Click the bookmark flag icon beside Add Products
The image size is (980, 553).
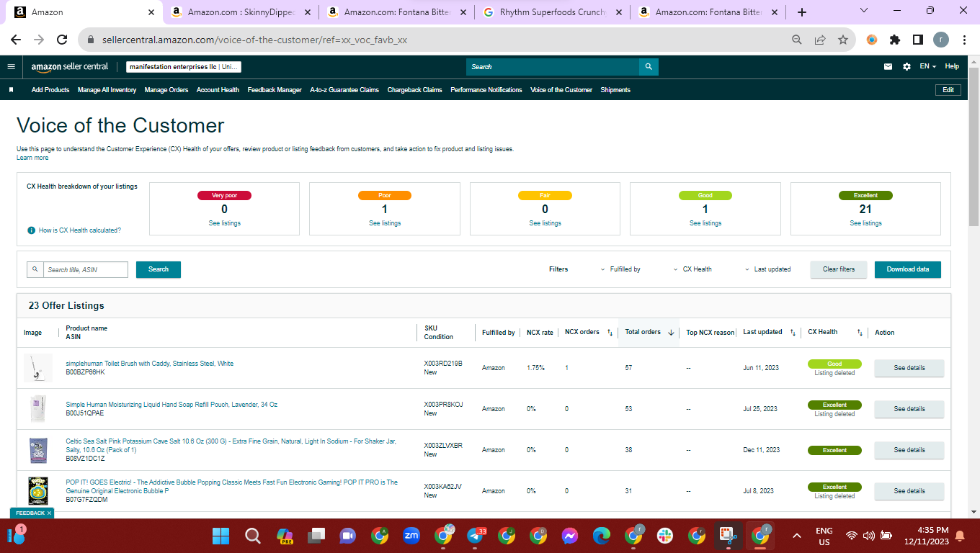11,90
